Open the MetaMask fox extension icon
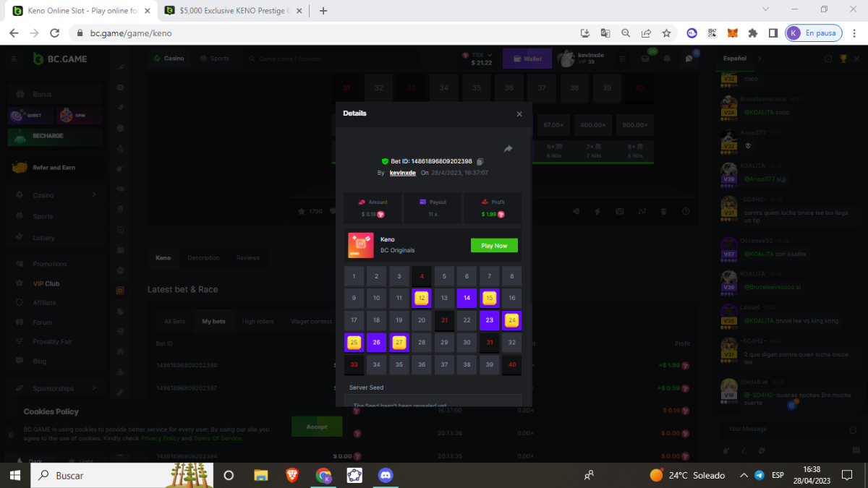 (732, 33)
